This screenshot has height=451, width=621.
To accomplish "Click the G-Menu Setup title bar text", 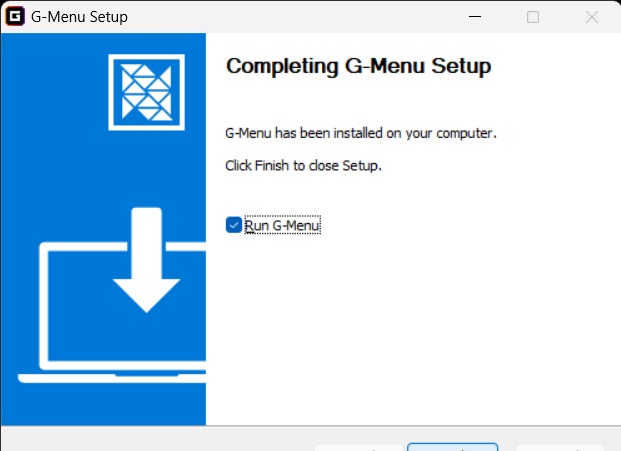I will tap(79, 17).
